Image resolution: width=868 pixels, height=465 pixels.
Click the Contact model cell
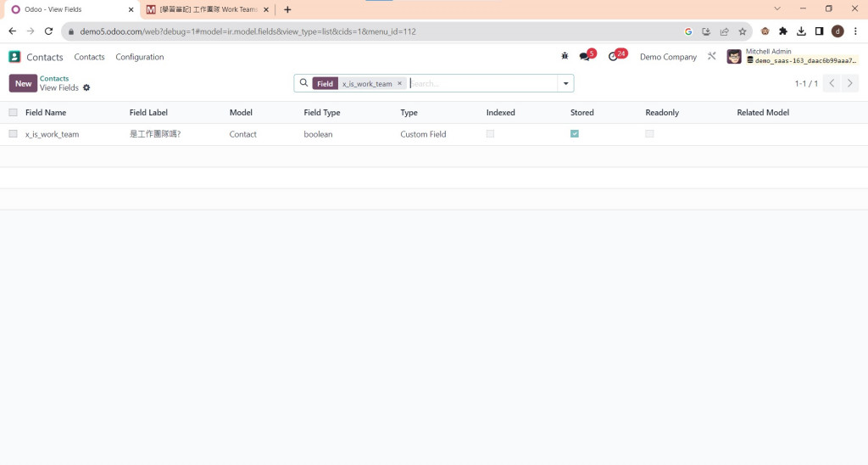point(243,134)
